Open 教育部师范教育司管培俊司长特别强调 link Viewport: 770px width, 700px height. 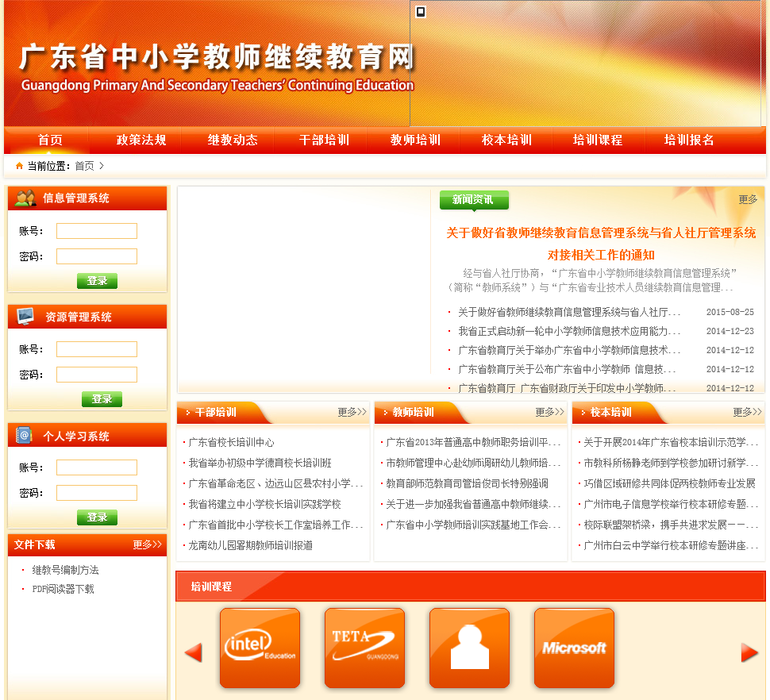467,483
